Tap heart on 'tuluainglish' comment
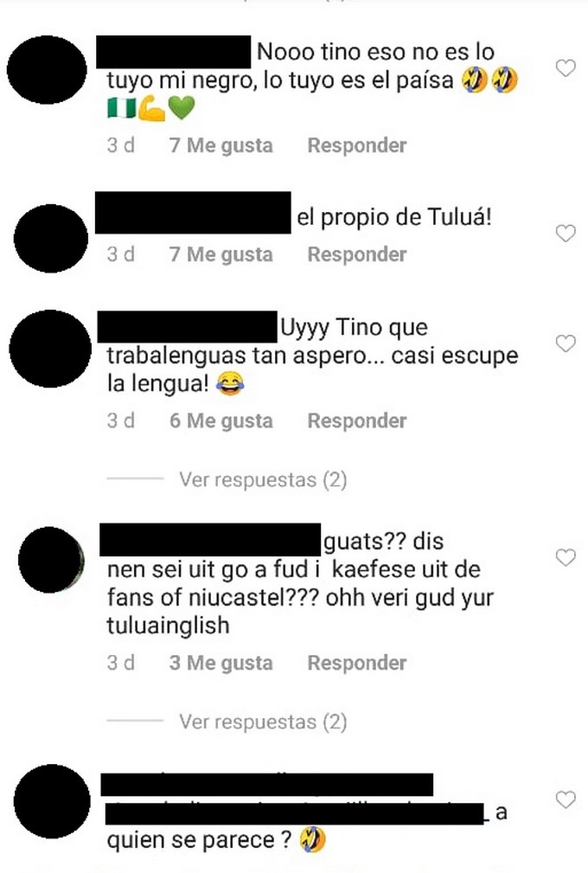The image size is (588, 873). pos(566,557)
